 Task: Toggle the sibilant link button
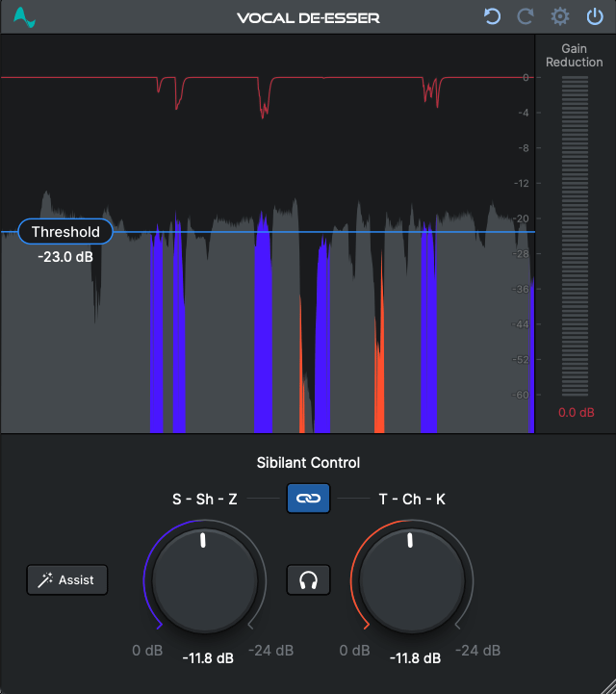pos(308,499)
